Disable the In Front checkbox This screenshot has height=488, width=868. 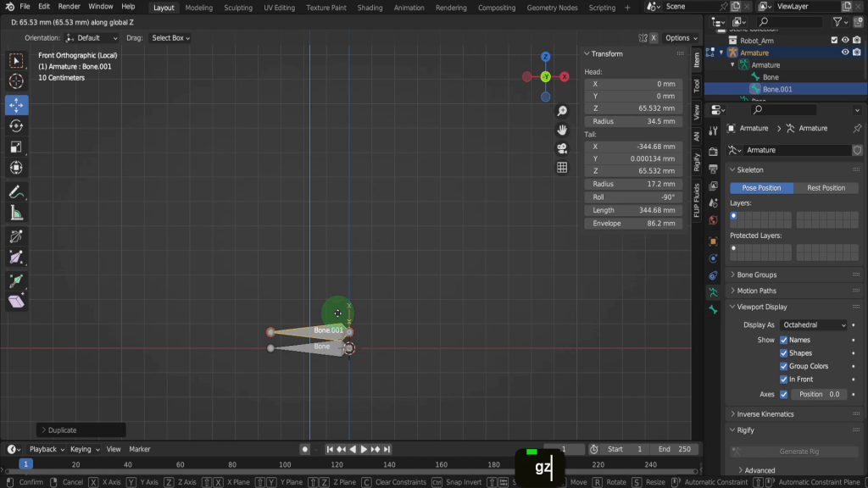[x=783, y=380]
